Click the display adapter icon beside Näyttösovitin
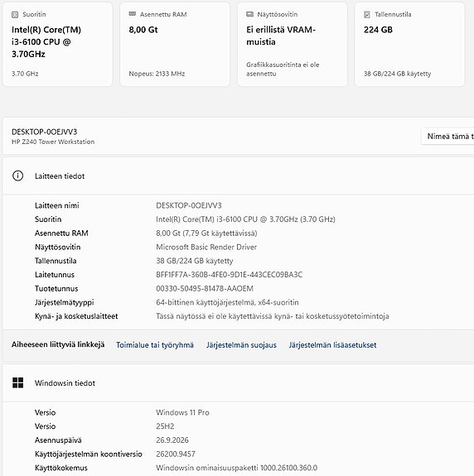 click(249, 14)
